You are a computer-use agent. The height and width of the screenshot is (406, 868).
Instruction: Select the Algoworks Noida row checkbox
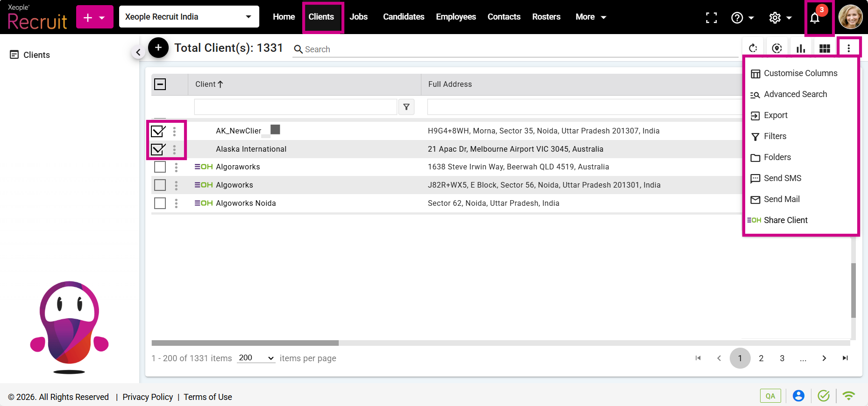point(160,203)
